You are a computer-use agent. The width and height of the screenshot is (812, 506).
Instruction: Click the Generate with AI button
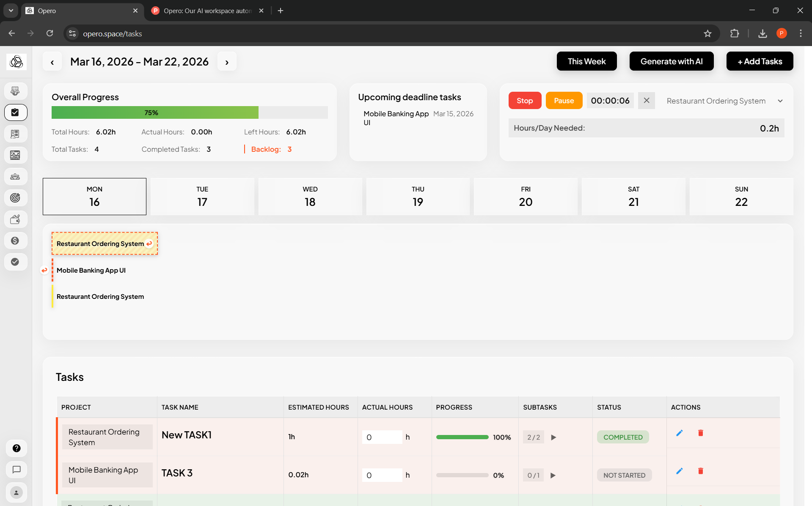672,61
